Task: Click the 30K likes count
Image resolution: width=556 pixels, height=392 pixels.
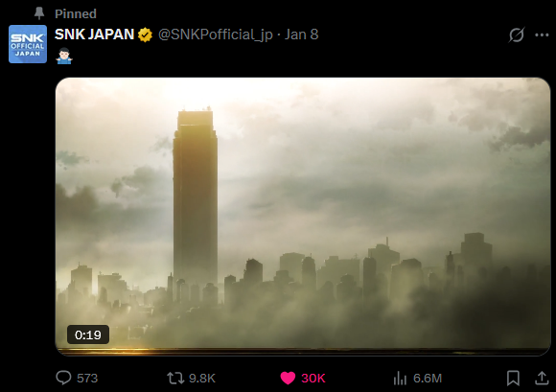Action: click(313, 379)
